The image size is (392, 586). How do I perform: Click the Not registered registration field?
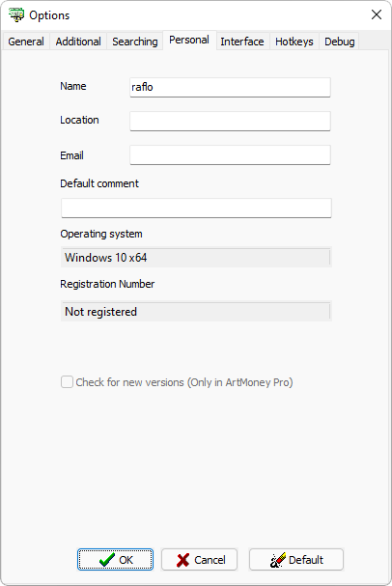click(x=196, y=311)
